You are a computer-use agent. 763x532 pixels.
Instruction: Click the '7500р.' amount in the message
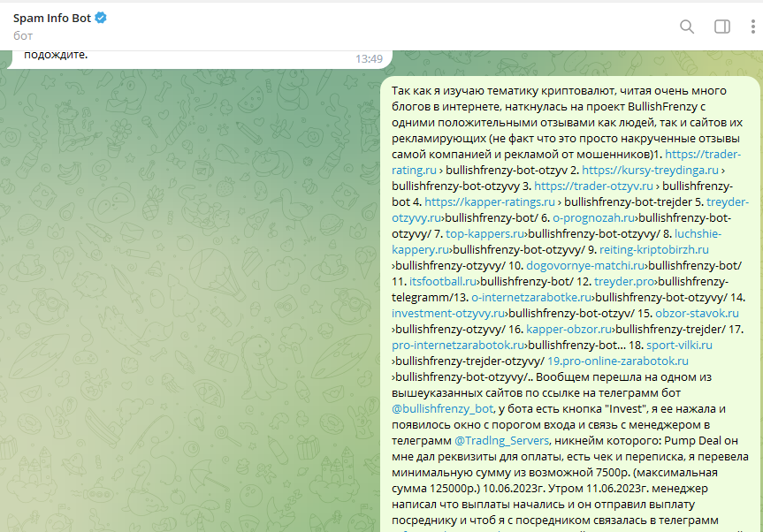click(x=612, y=473)
